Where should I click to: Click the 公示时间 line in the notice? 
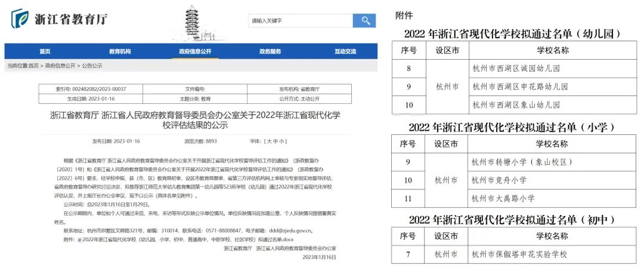coord(107,205)
